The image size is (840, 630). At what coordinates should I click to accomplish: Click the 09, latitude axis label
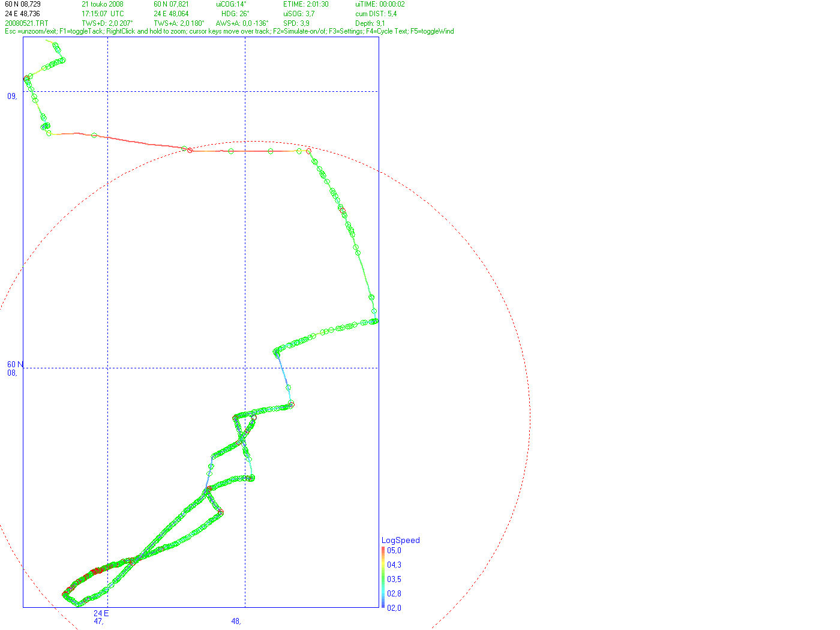point(12,96)
